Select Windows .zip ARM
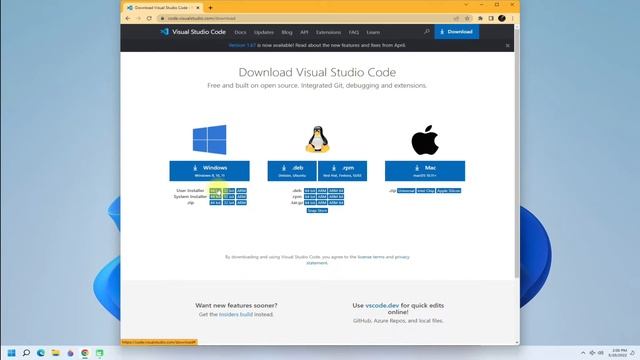The image size is (640, 360). [x=242, y=202]
